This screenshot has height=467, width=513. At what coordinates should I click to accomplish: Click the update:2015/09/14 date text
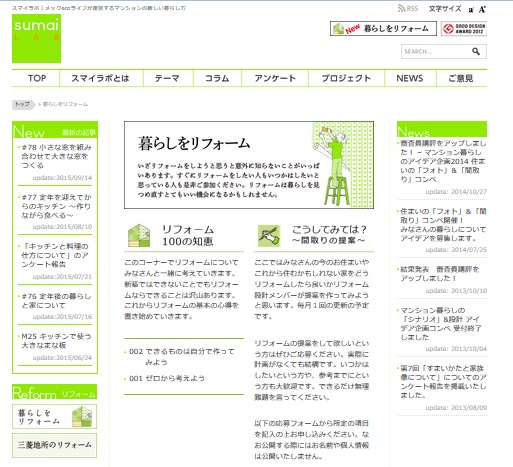point(62,178)
